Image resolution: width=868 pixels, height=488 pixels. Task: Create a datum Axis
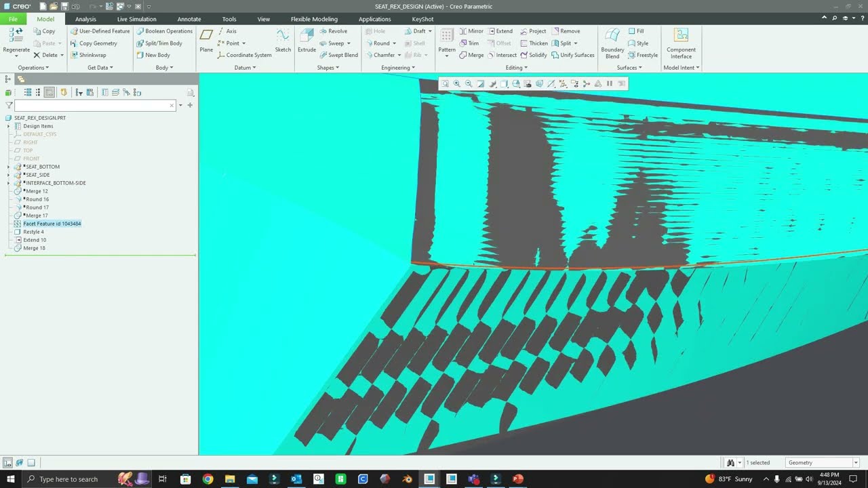coord(227,31)
